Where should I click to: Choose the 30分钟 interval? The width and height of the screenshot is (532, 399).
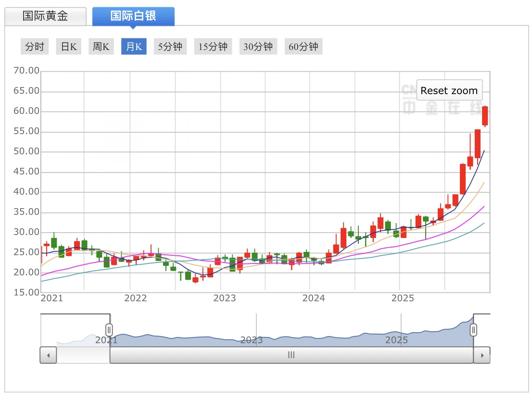(x=258, y=47)
